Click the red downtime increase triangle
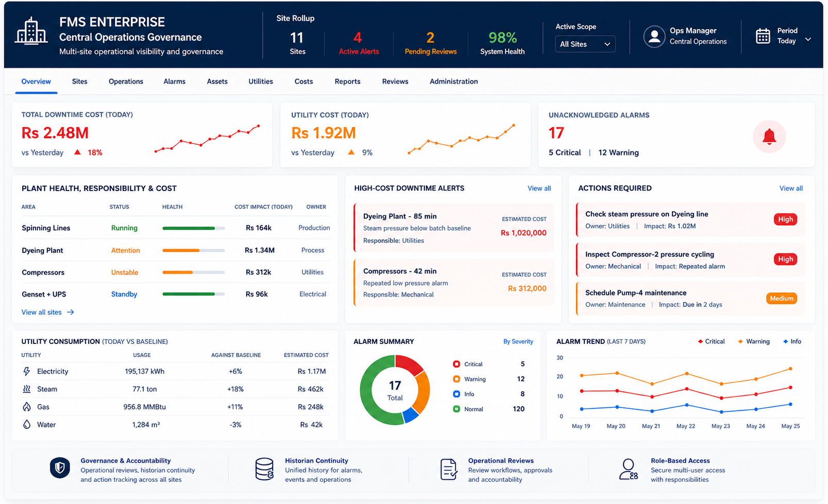 tap(77, 152)
